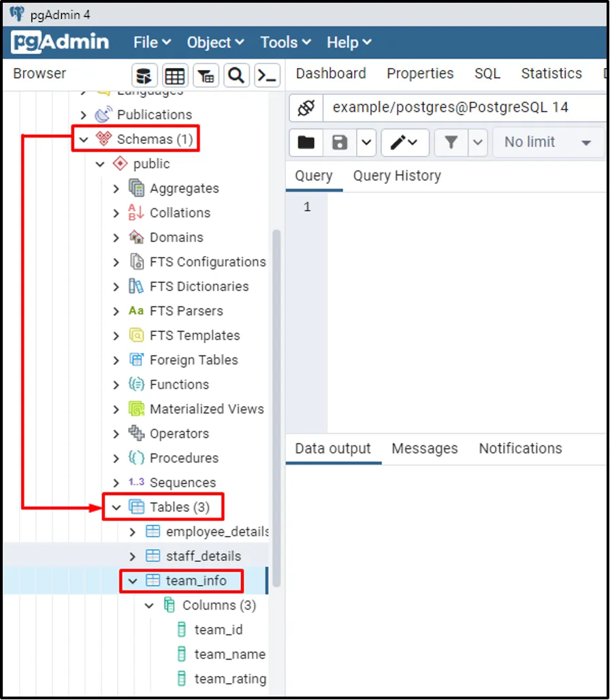
Task: Switch to the Statistics tab
Action: [x=551, y=74]
